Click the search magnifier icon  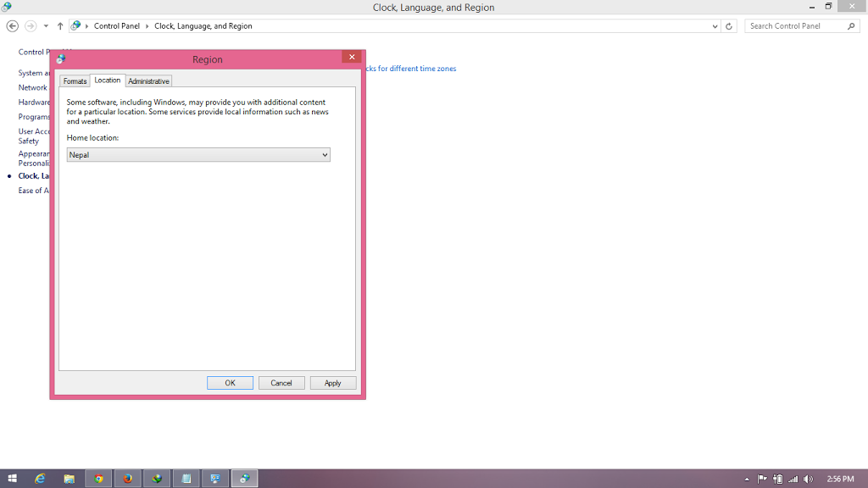852,26
